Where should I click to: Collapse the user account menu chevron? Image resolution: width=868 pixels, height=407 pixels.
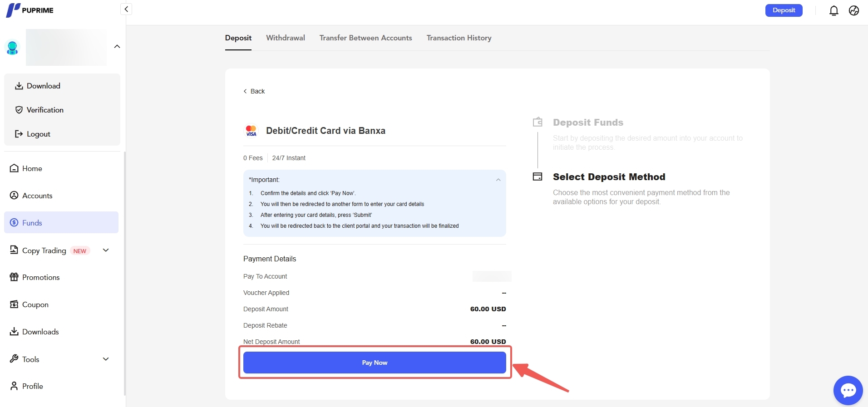click(x=117, y=46)
